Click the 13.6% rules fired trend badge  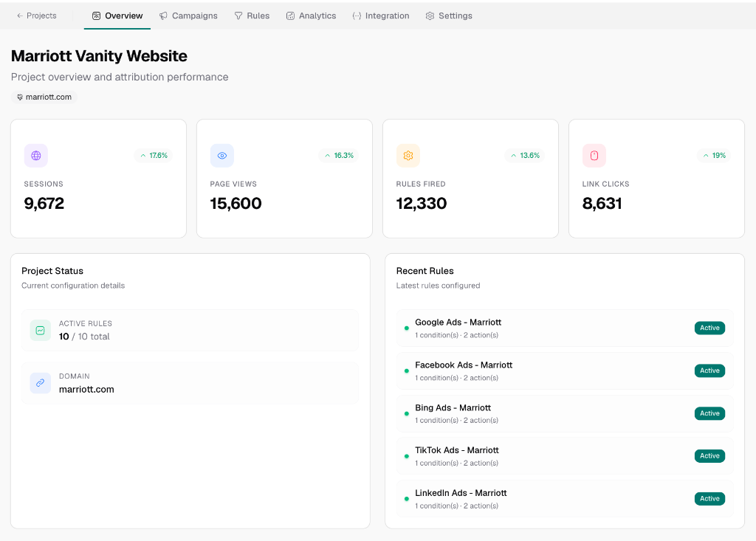coord(525,156)
